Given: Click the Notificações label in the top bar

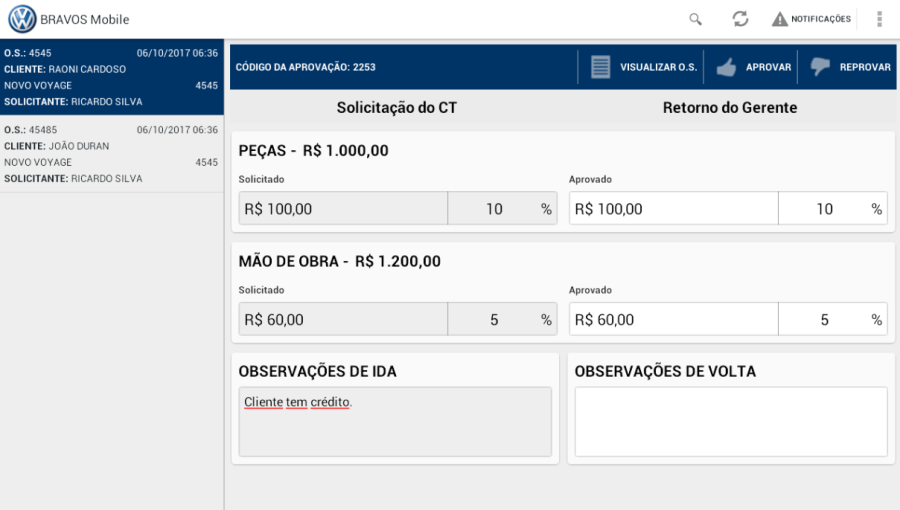Looking at the screenshot, I should click(x=821, y=19).
